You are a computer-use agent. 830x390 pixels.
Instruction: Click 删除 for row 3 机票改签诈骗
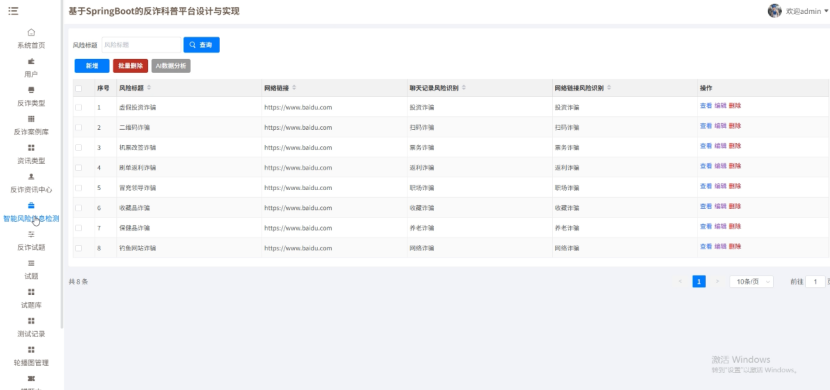pos(735,146)
